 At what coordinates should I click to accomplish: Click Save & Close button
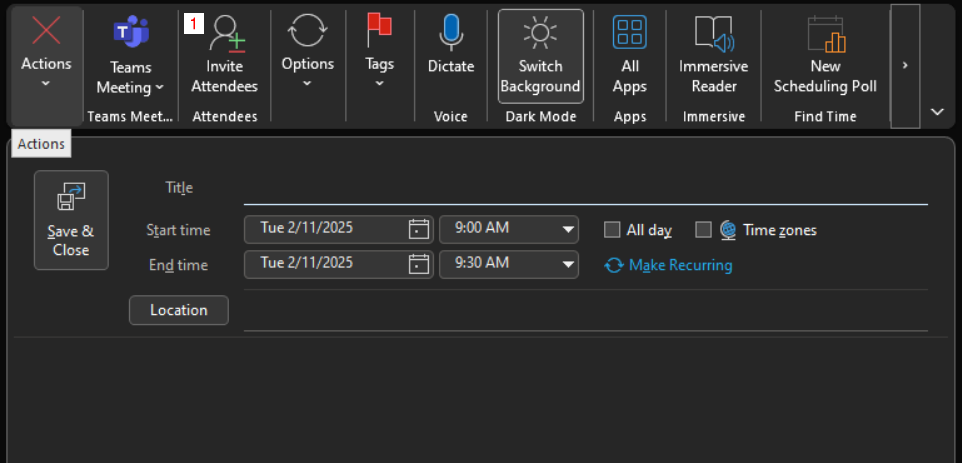tap(71, 220)
